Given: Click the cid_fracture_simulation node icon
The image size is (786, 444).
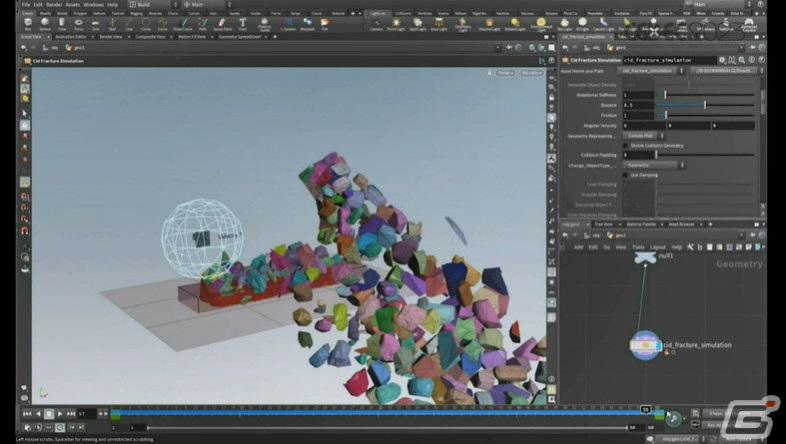Looking at the screenshot, I should tap(645, 345).
